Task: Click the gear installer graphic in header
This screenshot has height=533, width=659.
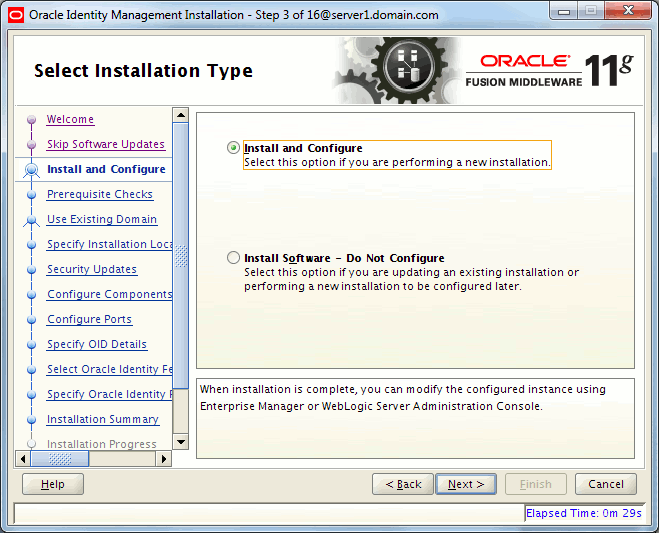Action: (x=397, y=70)
